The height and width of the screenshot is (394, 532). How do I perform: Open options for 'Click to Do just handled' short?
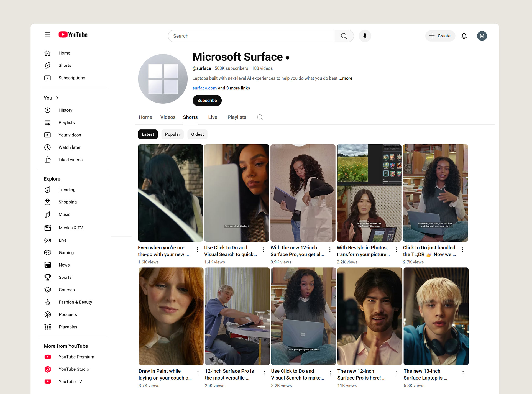click(462, 250)
